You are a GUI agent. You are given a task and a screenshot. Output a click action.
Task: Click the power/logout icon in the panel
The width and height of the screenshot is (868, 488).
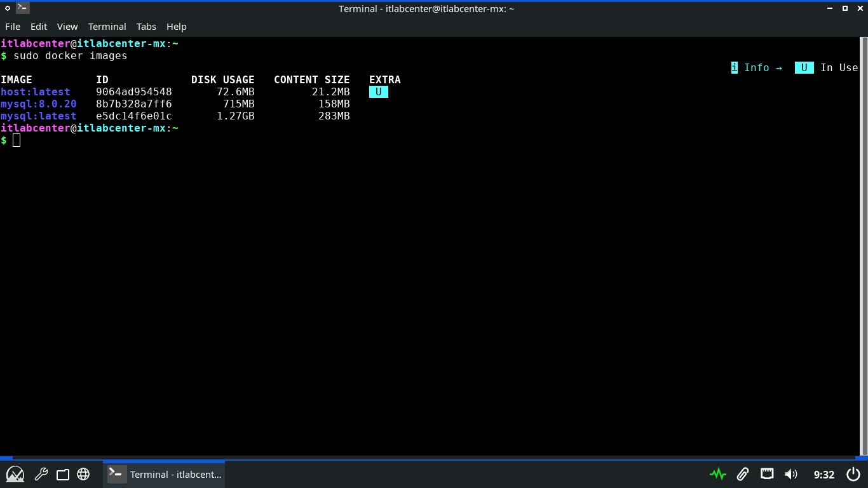853,474
